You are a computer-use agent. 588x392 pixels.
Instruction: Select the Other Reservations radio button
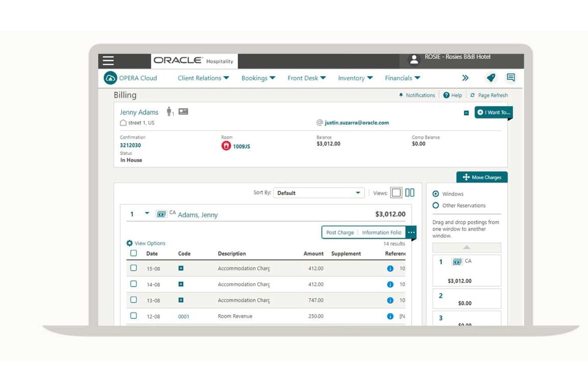[x=436, y=205]
